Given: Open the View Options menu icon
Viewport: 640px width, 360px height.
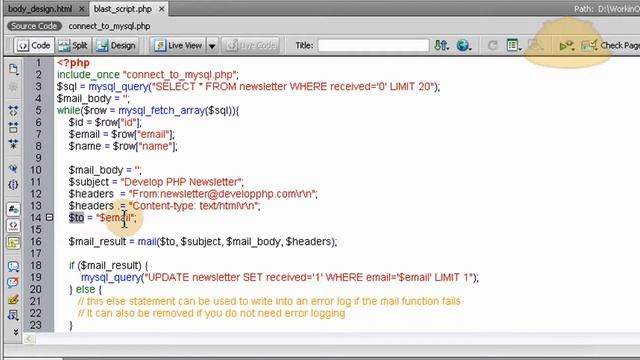Looking at the screenshot, I should pos(513,45).
